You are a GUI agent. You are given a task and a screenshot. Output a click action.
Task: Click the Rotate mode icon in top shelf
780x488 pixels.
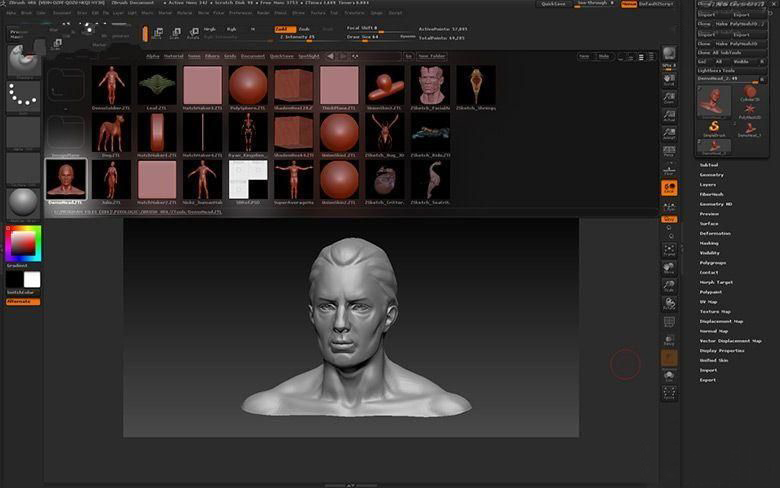[193, 33]
